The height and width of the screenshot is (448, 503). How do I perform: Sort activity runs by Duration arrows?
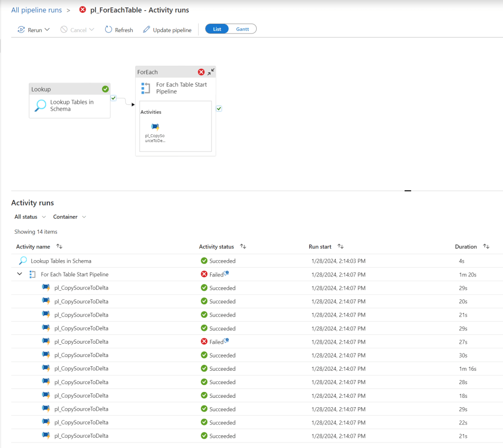[486, 246]
